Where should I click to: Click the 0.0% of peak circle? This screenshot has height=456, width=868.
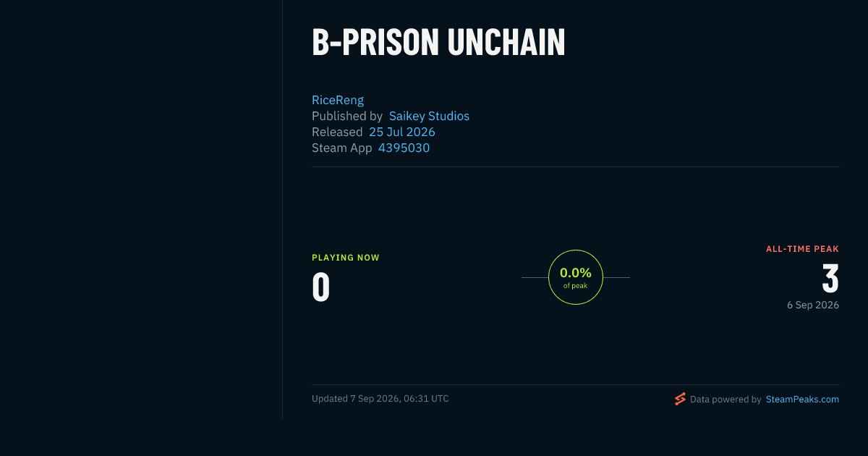[576, 277]
